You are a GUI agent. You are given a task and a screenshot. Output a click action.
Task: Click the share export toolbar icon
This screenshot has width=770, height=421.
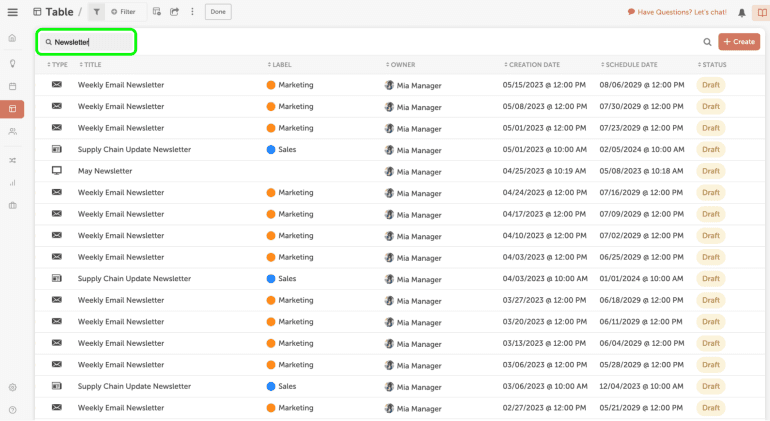pyautogui.click(x=174, y=12)
